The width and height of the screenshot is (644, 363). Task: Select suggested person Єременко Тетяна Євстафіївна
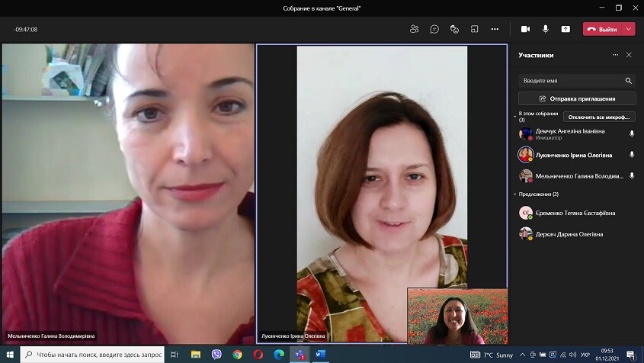577,213
